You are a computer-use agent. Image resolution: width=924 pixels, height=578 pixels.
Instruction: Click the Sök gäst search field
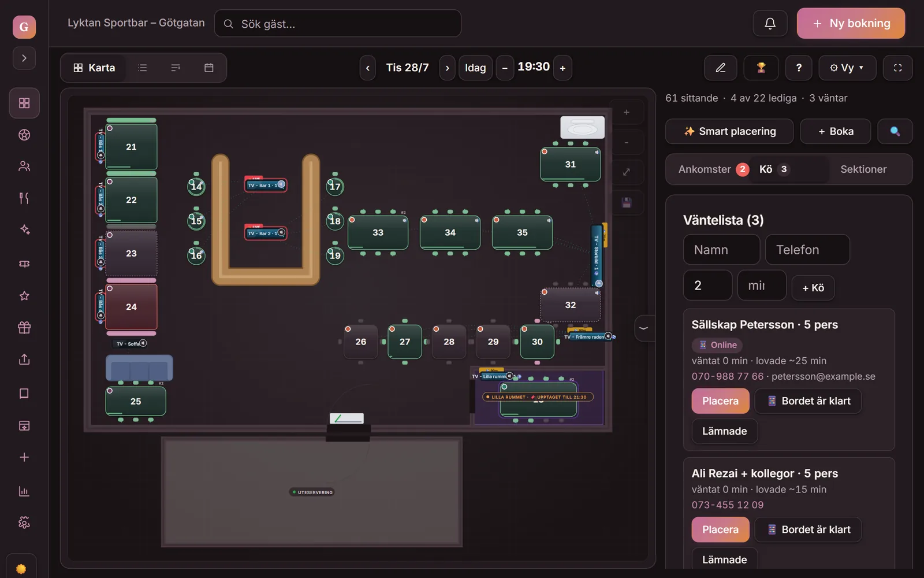coord(338,24)
